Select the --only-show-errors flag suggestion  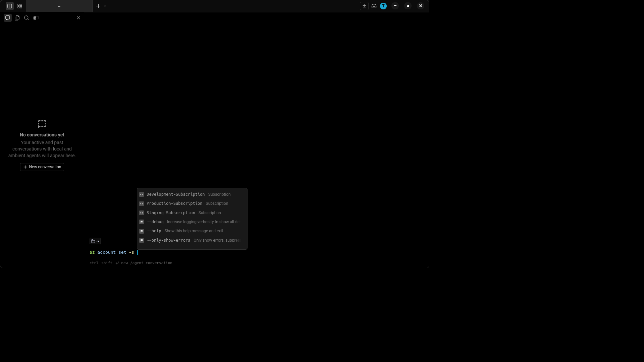192,240
